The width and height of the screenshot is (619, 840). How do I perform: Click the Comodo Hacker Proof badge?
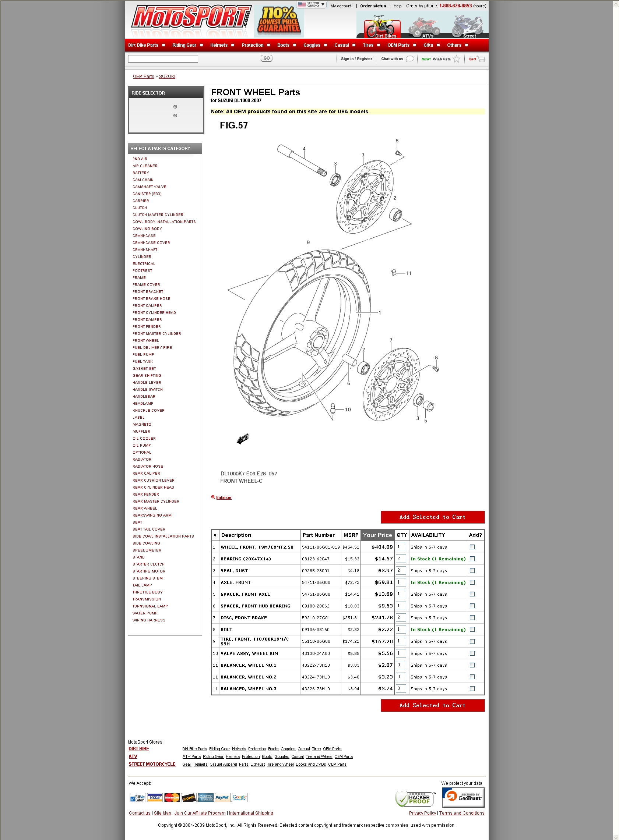point(415,798)
